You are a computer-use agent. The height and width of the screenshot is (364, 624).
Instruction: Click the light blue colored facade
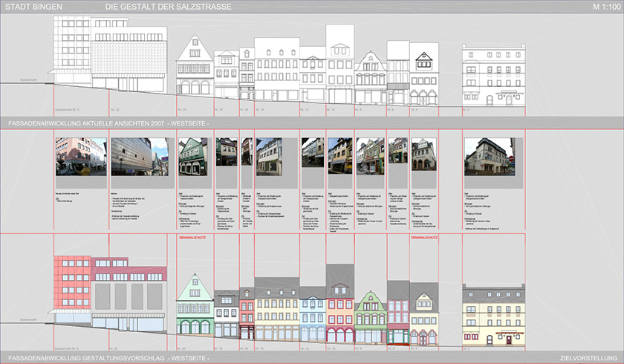(x=313, y=318)
